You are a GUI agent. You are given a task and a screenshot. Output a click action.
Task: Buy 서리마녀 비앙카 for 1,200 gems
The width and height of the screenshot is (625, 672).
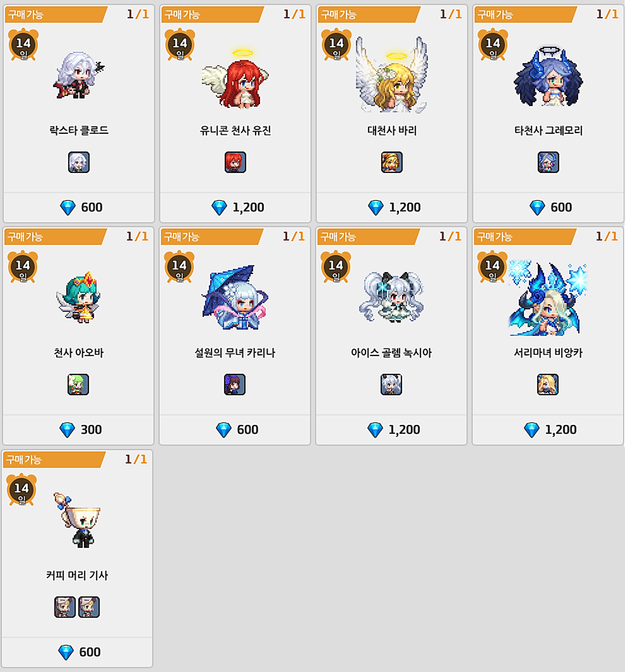548,429
